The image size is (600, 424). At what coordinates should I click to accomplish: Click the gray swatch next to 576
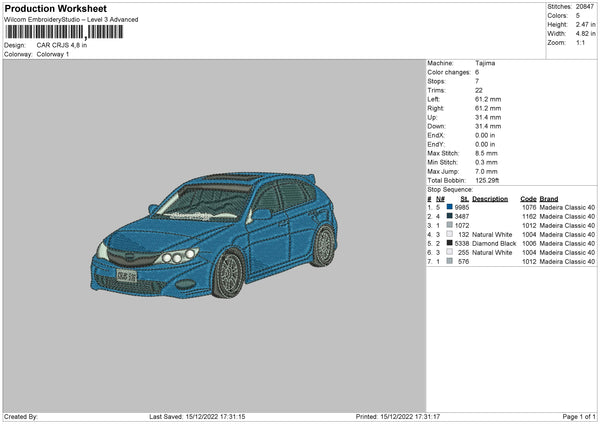pos(450,261)
